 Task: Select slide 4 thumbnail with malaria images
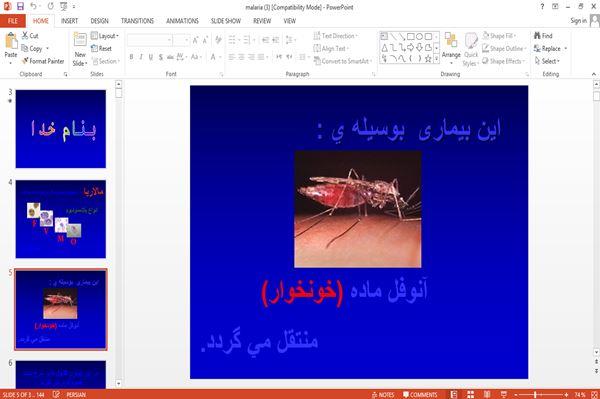(61, 219)
